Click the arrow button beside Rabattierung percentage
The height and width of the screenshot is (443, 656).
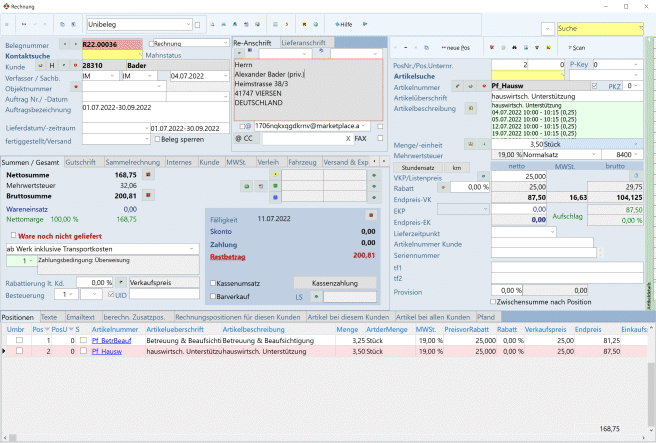point(121,282)
